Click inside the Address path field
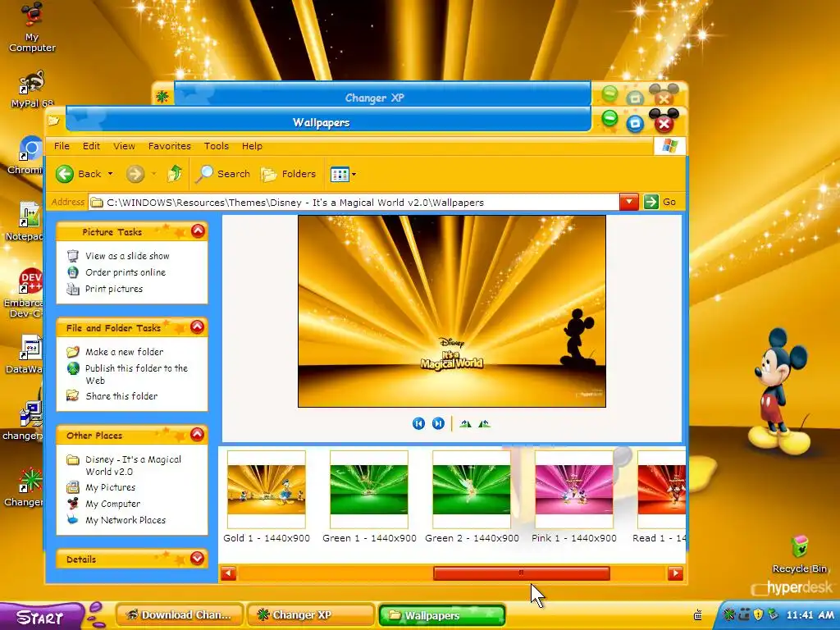The width and height of the screenshot is (840, 630). [354, 203]
